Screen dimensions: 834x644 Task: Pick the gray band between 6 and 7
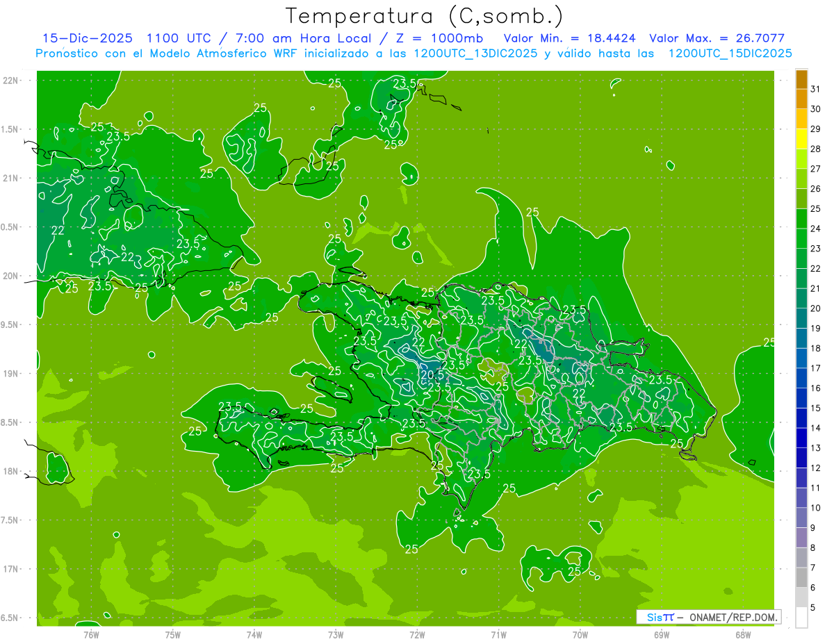[x=801, y=577]
